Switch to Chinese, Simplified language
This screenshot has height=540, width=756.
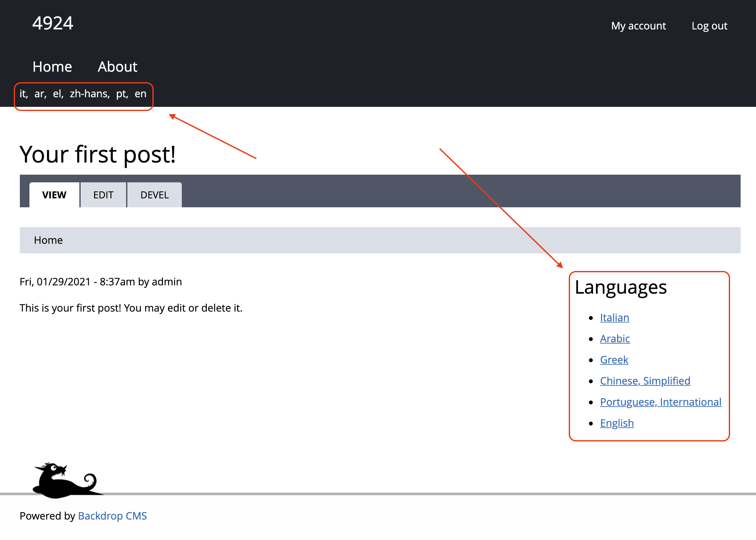coord(645,381)
